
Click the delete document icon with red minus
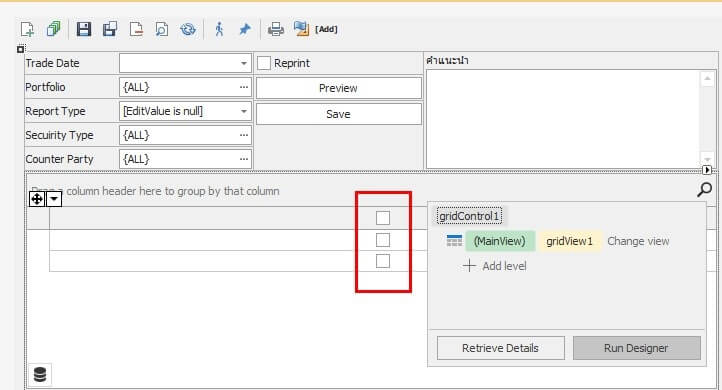[136, 29]
